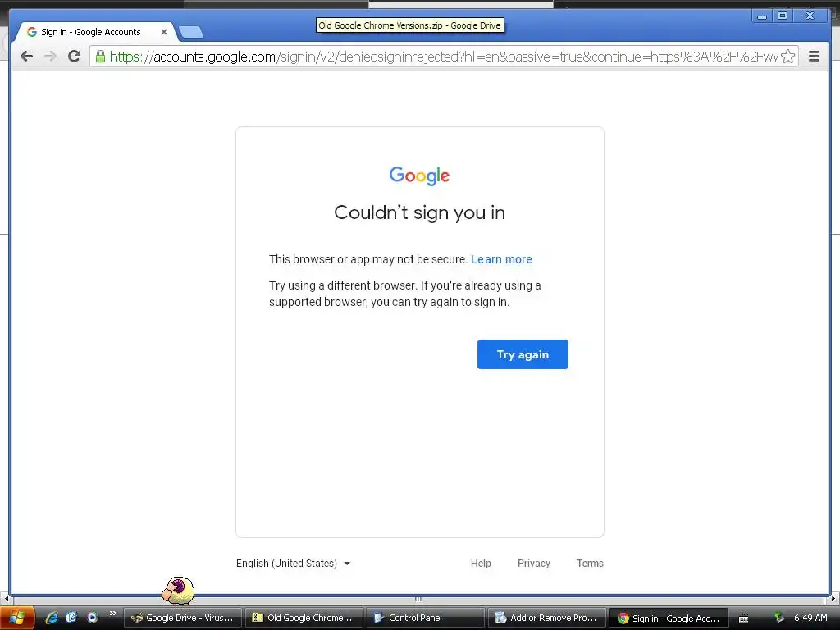Click the sheep desktop pet above the taskbar
Image resolution: width=840 pixels, height=630 pixels.
click(178, 591)
